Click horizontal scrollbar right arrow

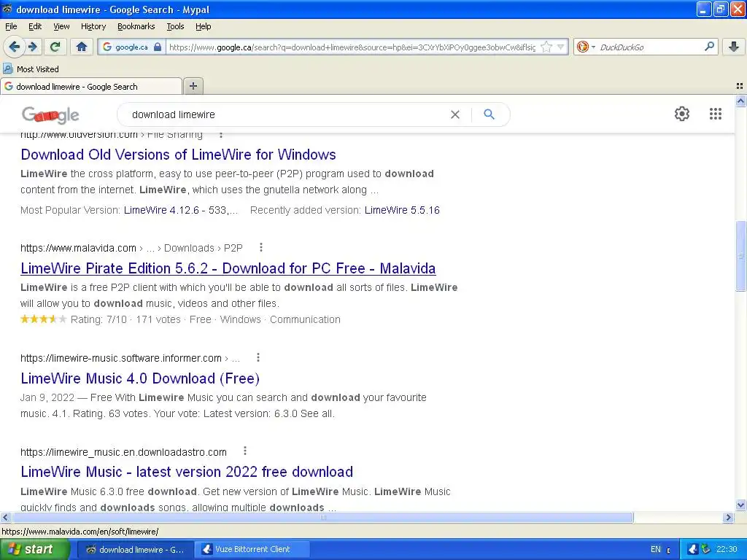(x=728, y=517)
